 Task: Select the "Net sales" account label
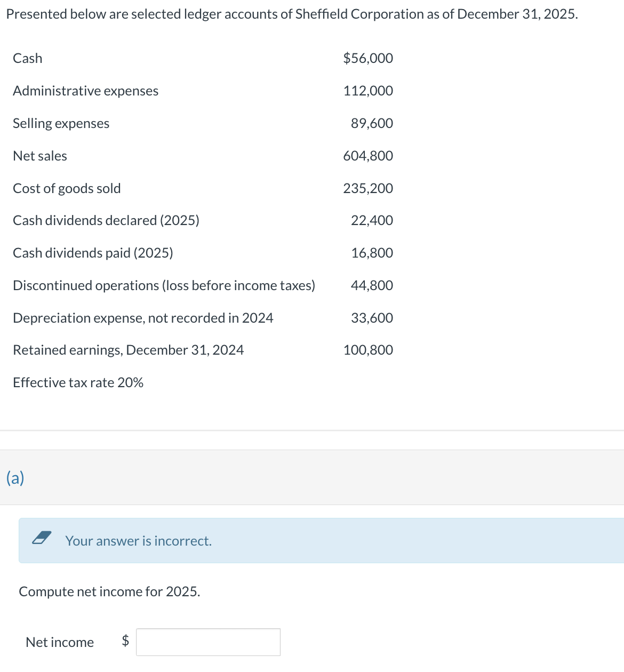(x=40, y=156)
